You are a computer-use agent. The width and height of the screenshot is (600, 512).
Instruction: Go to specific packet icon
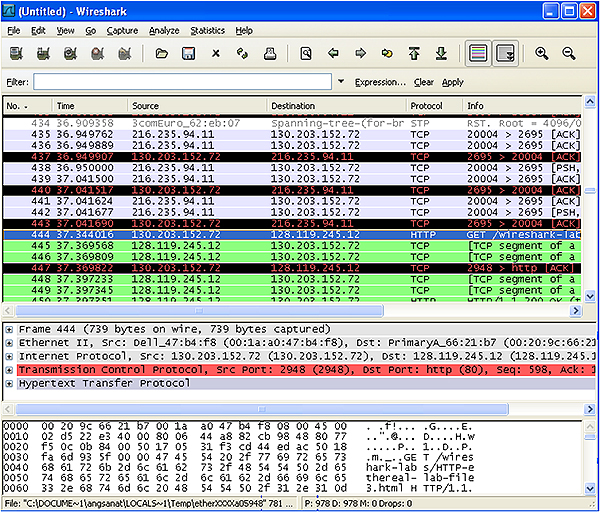click(x=387, y=53)
